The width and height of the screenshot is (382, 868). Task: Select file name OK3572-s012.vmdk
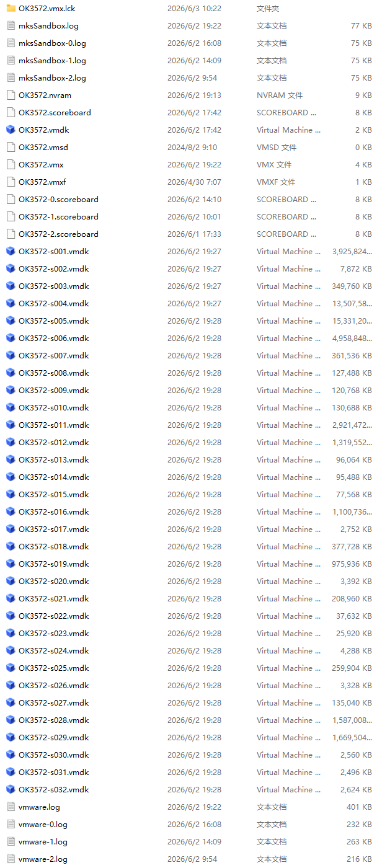[54, 443]
